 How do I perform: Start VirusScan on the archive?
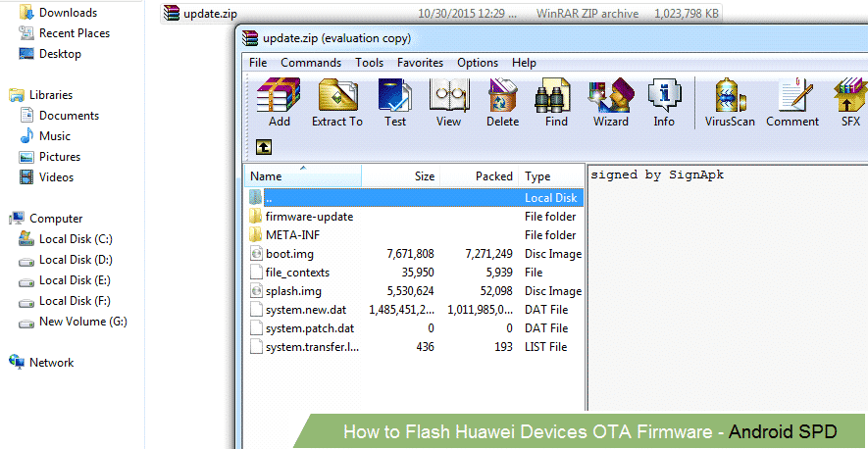[x=730, y=102]
